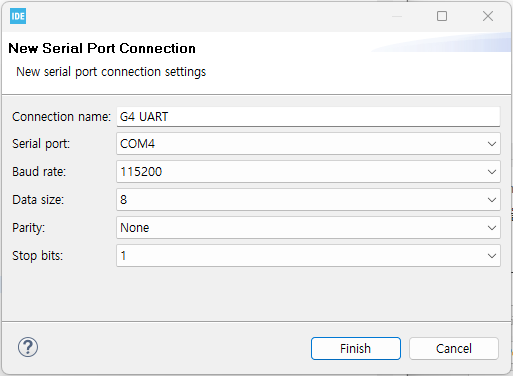The width and height of the screenshot is (513, 376).
Task: Focus the Connection name field with G4 UART
Action: pos(308,117)
